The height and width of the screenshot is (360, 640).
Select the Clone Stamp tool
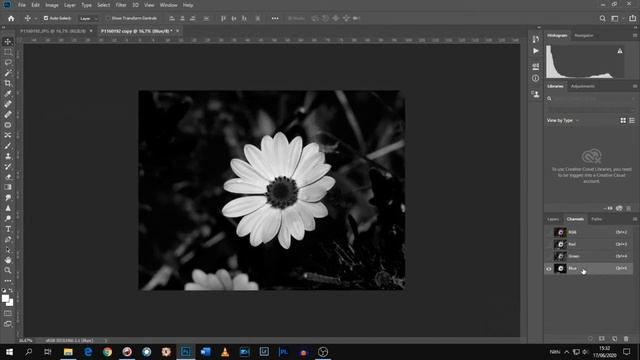8,156
